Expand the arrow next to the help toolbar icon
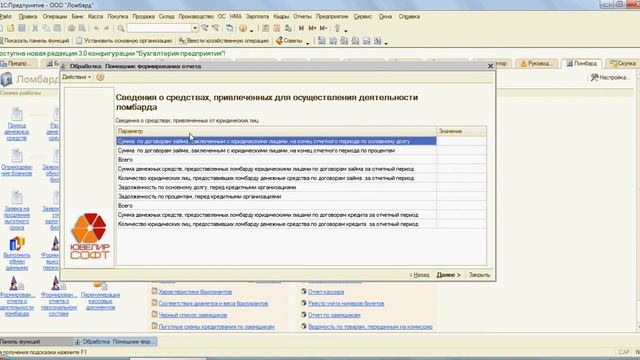Image resolution: width=640 pixels, height=360 pixels. 251,30
